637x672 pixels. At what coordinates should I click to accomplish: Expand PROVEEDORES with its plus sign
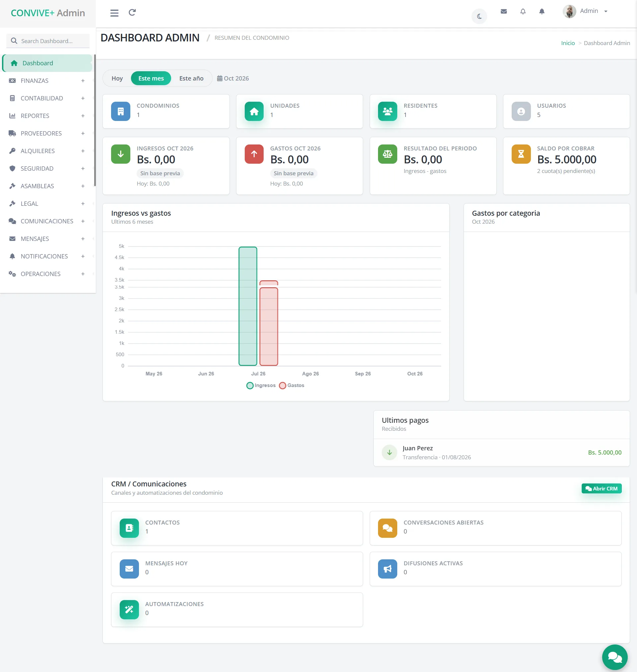83,133
